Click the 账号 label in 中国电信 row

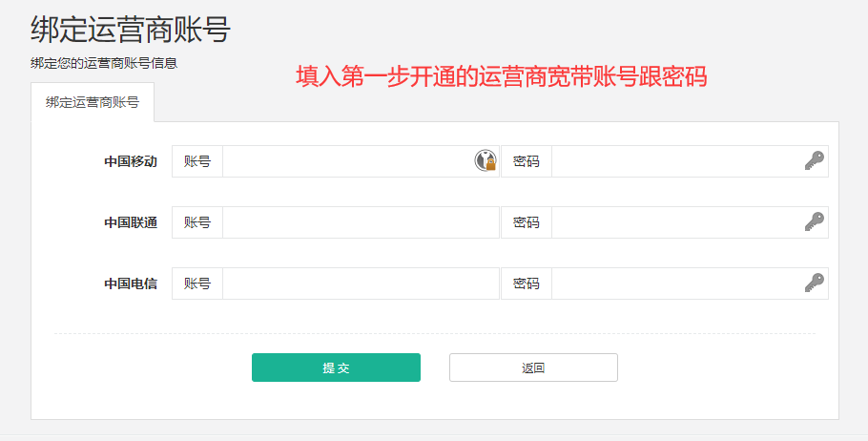[197, 283]
